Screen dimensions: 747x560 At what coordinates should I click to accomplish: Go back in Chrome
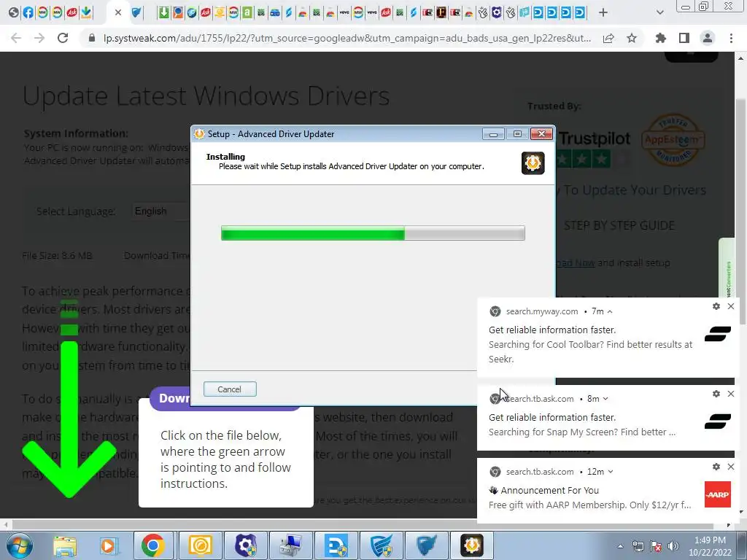point(16,38)
